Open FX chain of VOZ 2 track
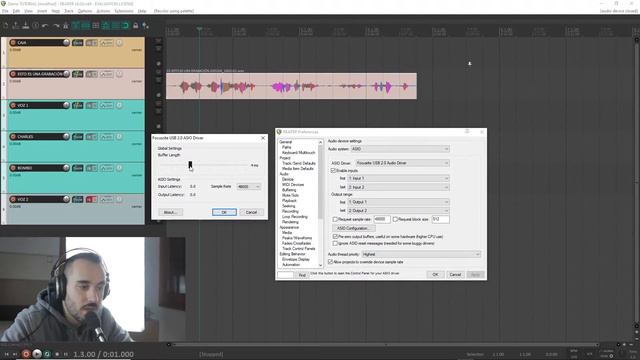 click(78, 199)
